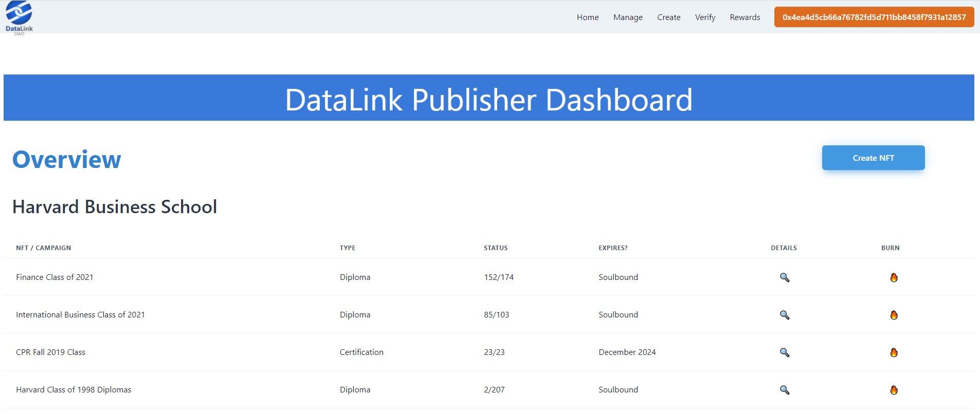Open the CPR Fall 2019 Class details magnifier
Viewport: 980px width, 414px height.
784,352
